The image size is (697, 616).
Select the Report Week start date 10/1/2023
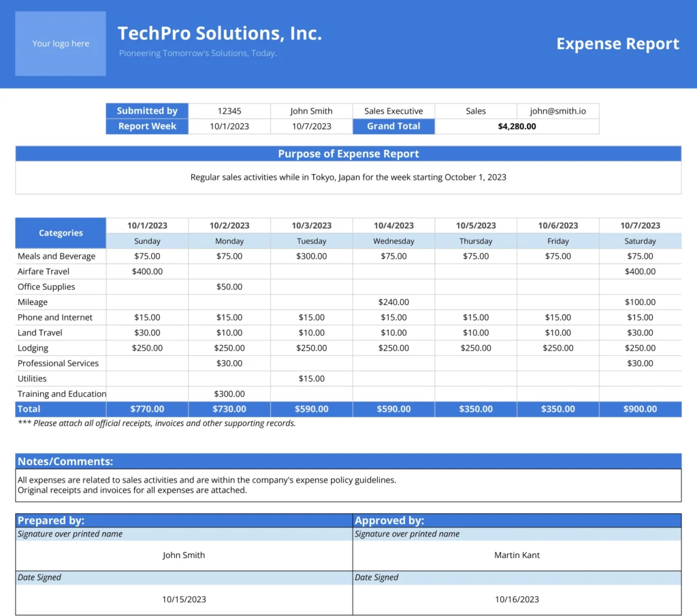coord(229,127)
